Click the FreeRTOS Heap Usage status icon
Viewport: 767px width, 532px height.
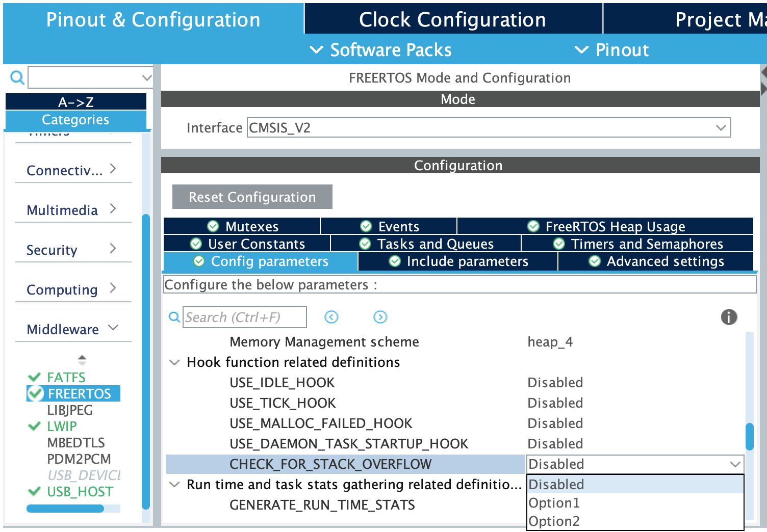tap(533, 226)
